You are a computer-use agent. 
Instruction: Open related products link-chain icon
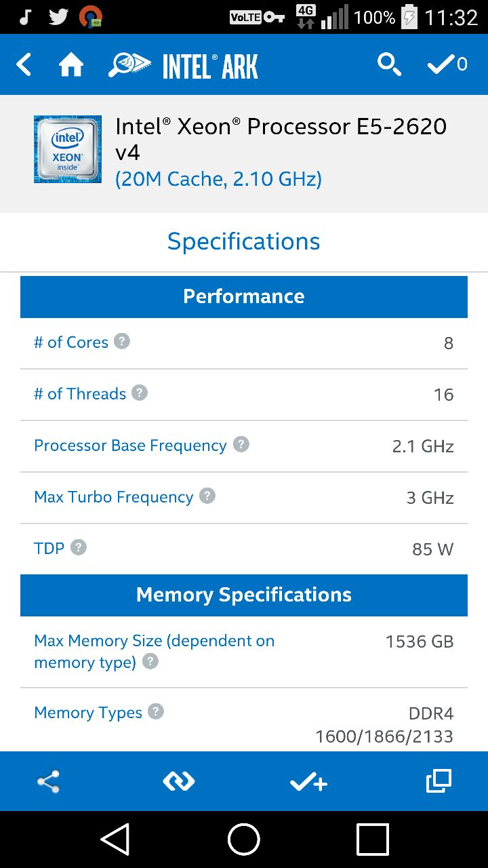(179, 781)
